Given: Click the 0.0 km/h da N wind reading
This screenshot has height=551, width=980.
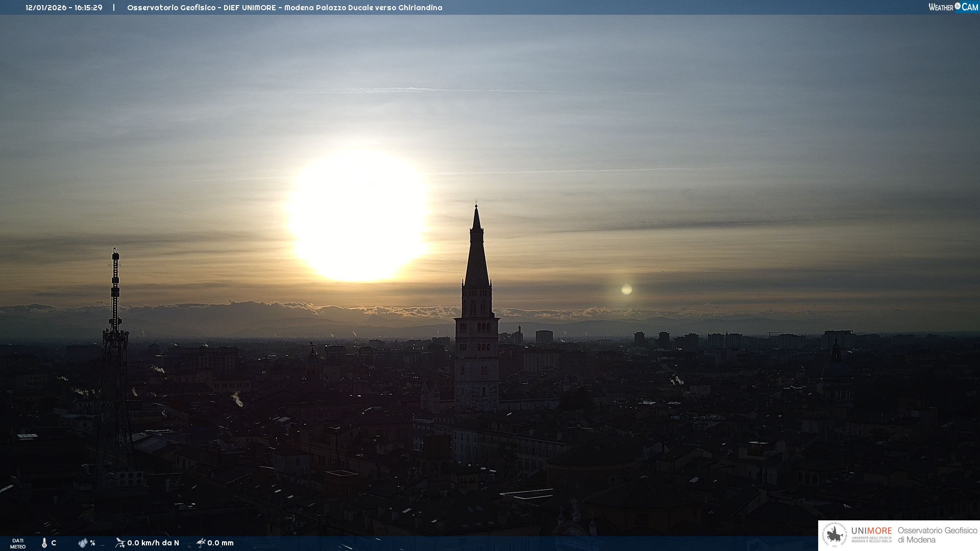Looking at the screenshot, I should (153, 543).
